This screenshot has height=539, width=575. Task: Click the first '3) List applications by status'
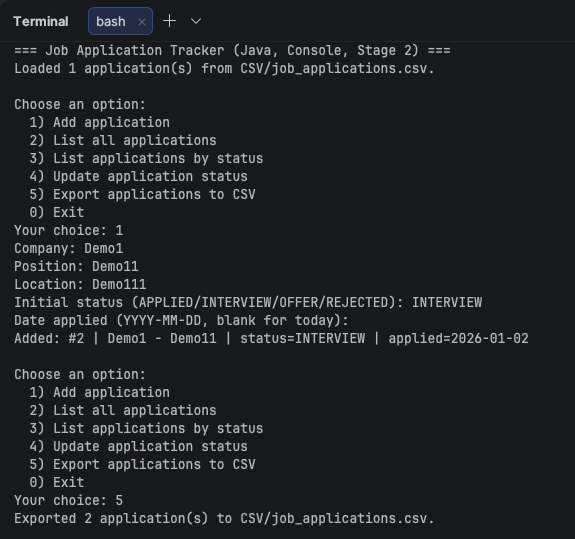tap(146, 158)
